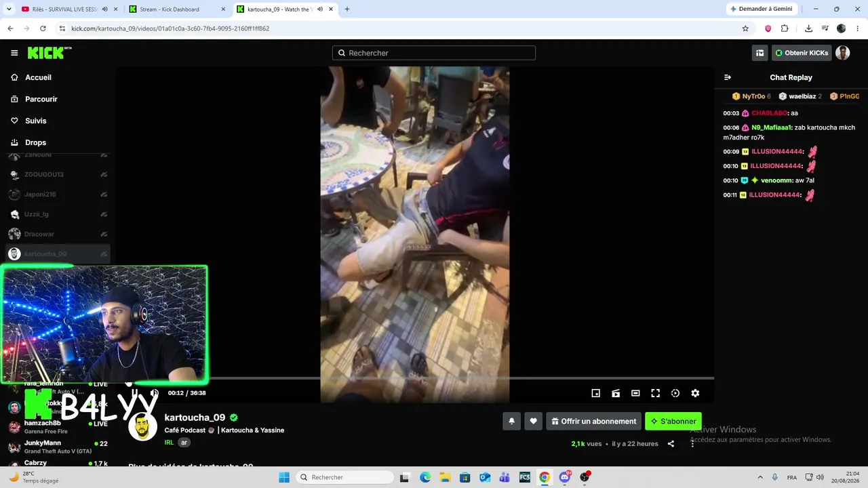Screen dimensions: 868x488
Task: Collapse the Chat Replay panel
Action: (728, 77)
